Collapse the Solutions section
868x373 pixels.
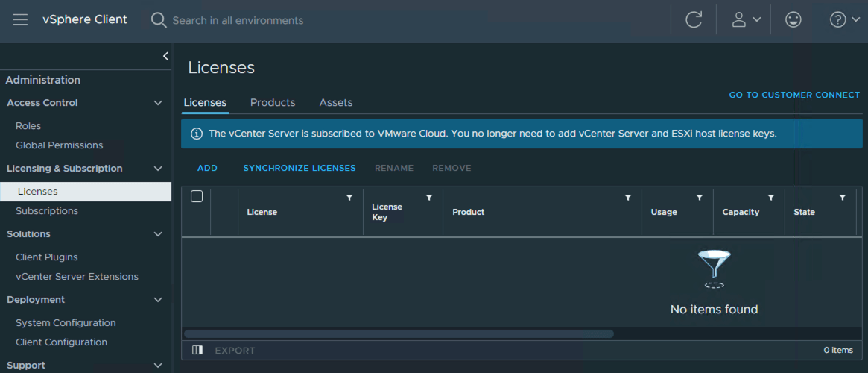[158, 234]
